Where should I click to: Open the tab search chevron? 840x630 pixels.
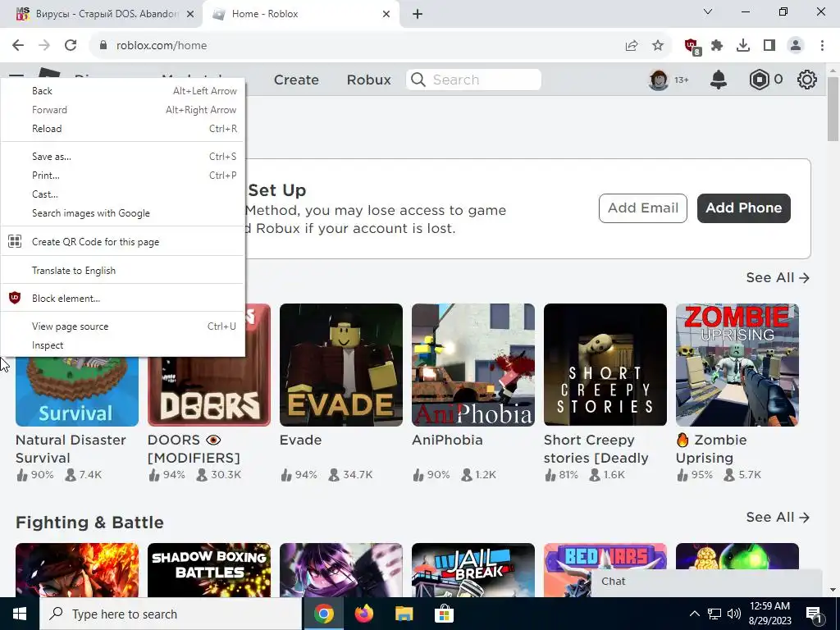(x=708, y=11)
